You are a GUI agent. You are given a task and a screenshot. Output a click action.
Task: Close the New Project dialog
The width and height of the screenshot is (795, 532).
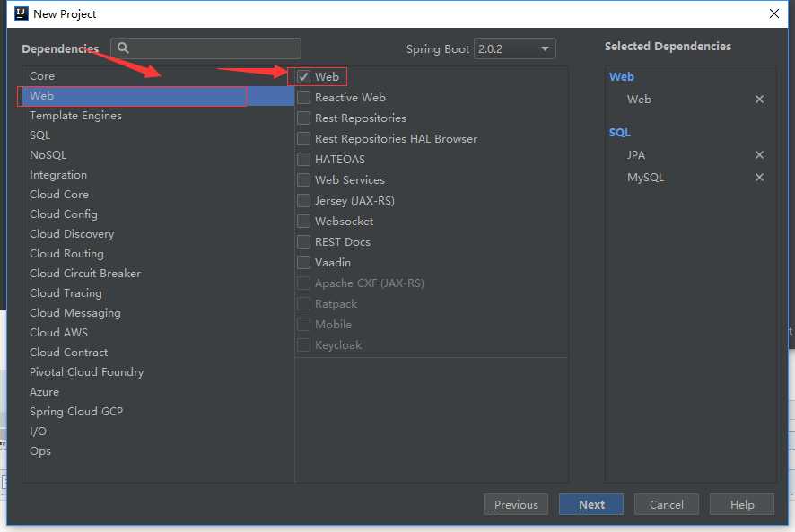point(773,13)
